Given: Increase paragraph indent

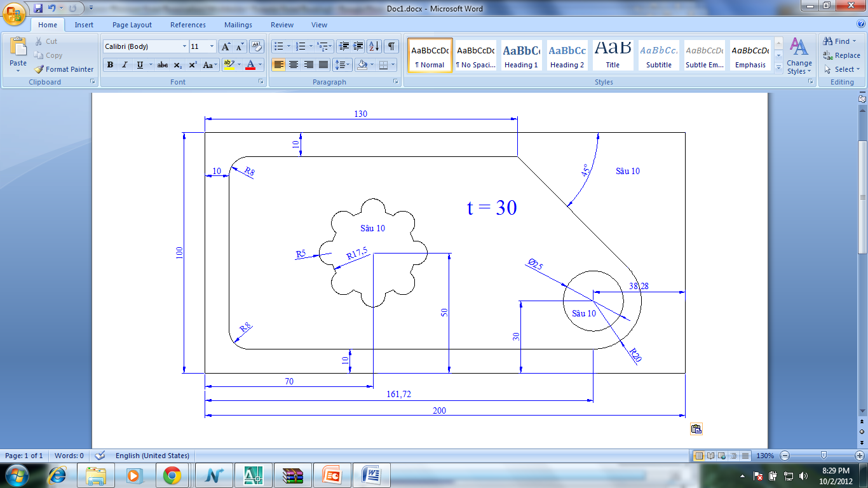Looking at the screenshot, I should pos(358,46).
